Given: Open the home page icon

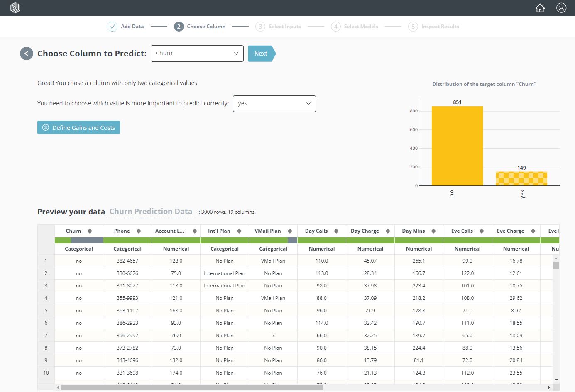Looking at the screenshot, I should (x=540, y=8).
